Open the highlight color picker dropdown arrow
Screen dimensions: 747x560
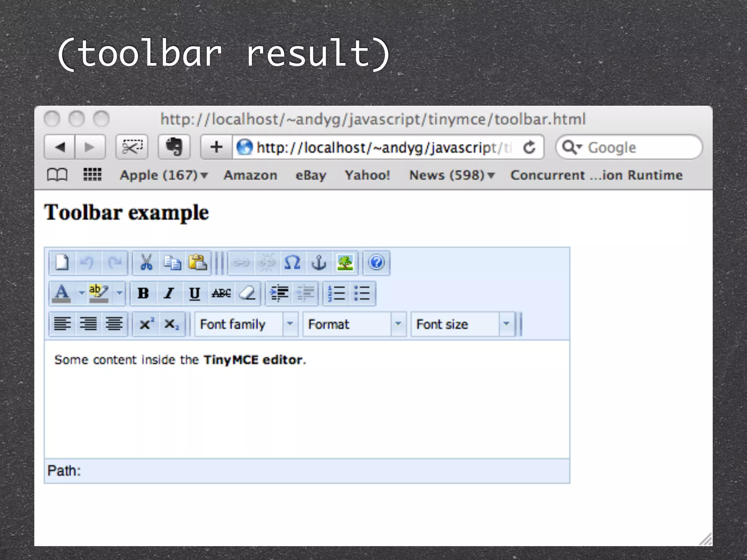119,293
